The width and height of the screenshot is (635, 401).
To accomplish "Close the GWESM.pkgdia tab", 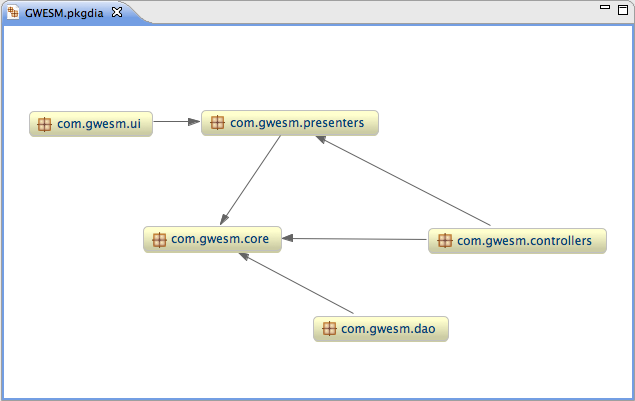I will (x=117, y=12).
